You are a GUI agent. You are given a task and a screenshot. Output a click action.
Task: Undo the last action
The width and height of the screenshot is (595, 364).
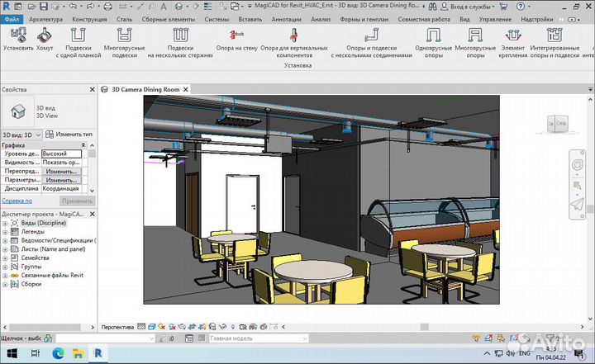(73, 7)
